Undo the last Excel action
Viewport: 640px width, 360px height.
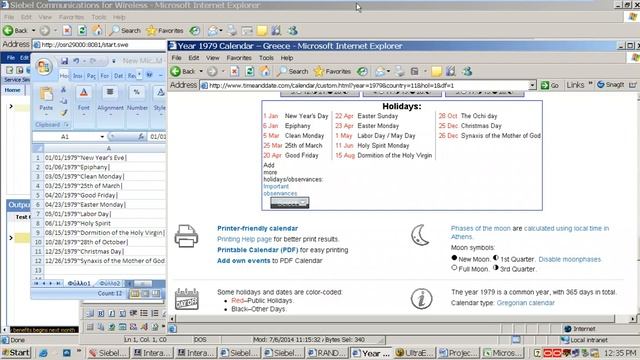(x=76, y=61)
